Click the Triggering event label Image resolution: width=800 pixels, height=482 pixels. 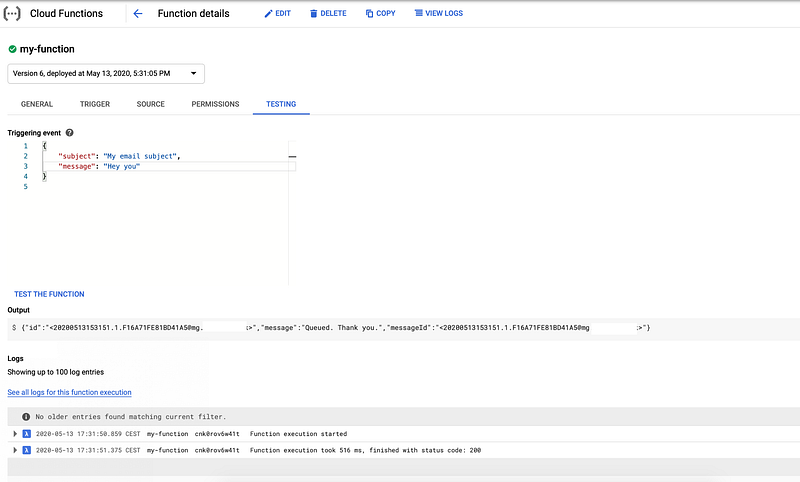pos(34,133)
